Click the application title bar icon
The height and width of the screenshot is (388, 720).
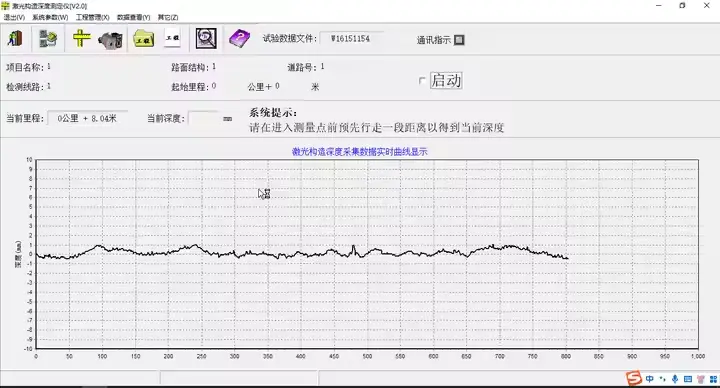click(x=5, y=6)
